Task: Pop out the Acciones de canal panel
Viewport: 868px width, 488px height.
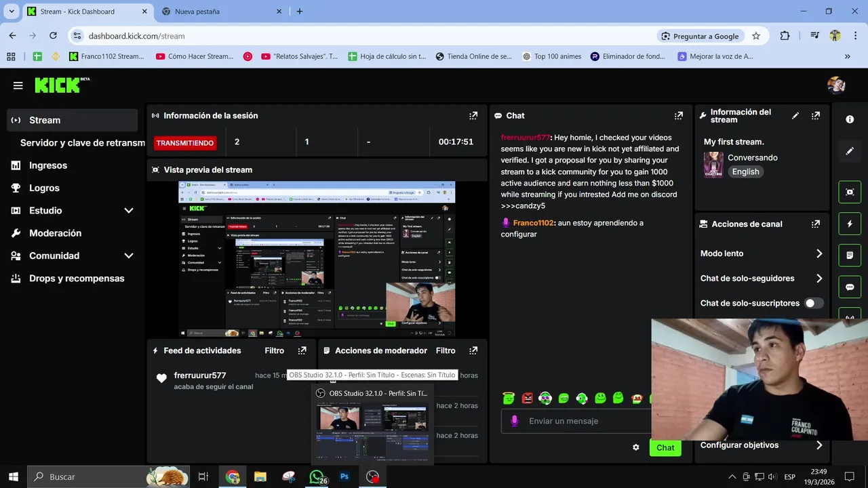Action: pos(816,224)
